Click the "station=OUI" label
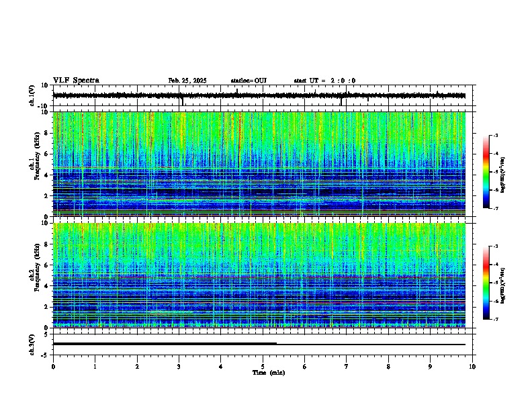The width and height of the screenshot is (532, 411). (249, 81)
